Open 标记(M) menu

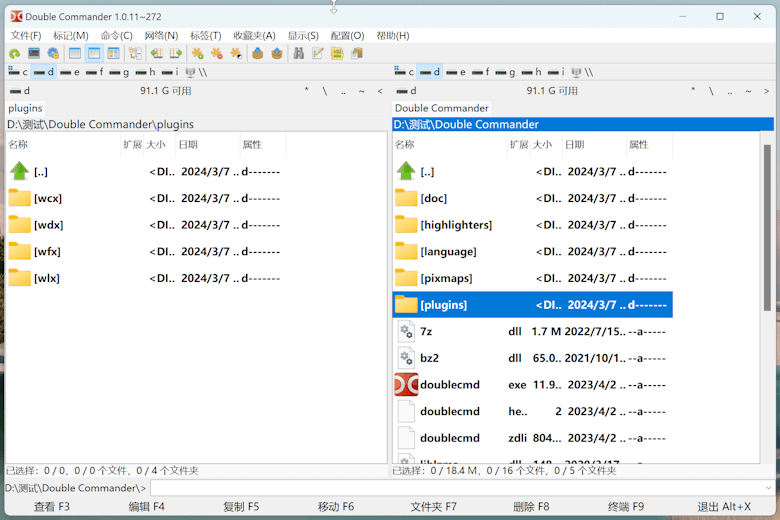[x=71, y=36]
